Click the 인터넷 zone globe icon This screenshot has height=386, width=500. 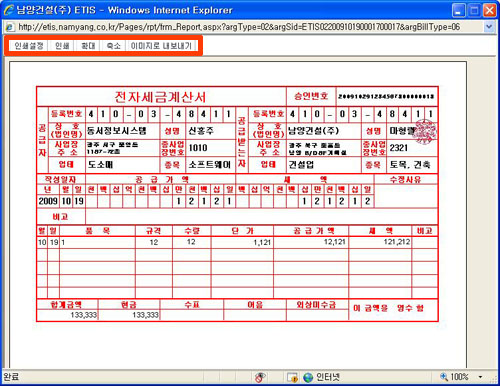click(308, 377)
